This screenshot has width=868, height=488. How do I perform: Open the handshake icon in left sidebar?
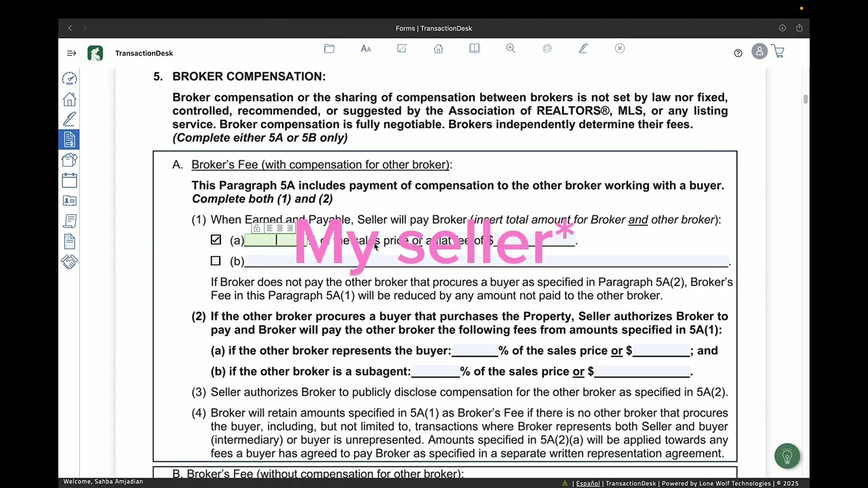tap(69, 262)
